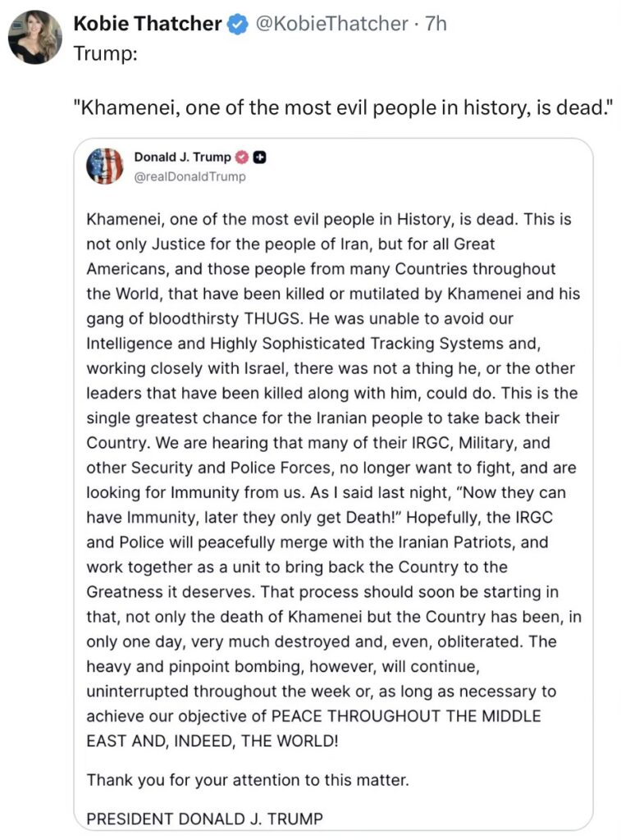
Task: Click Donald J. Trump's avatar in quoted post
Action: 105,167
